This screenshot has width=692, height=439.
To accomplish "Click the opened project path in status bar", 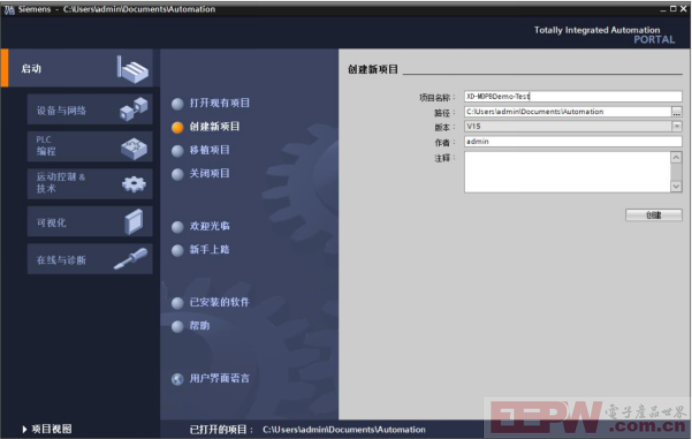I will 344,429.
